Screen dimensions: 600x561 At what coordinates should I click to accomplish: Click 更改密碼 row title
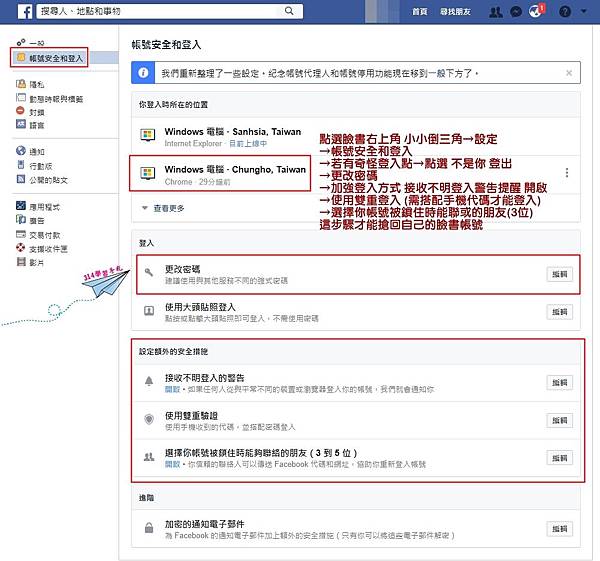click(182, 269)
